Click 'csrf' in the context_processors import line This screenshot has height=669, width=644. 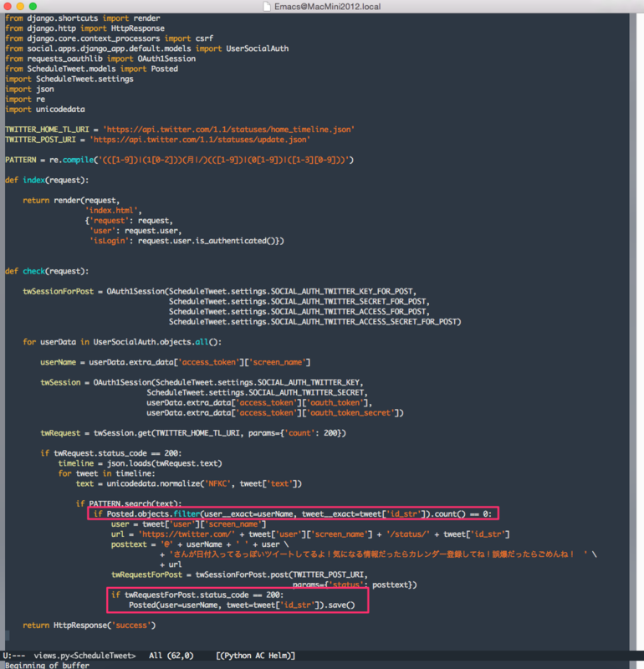tap(204, 38)
